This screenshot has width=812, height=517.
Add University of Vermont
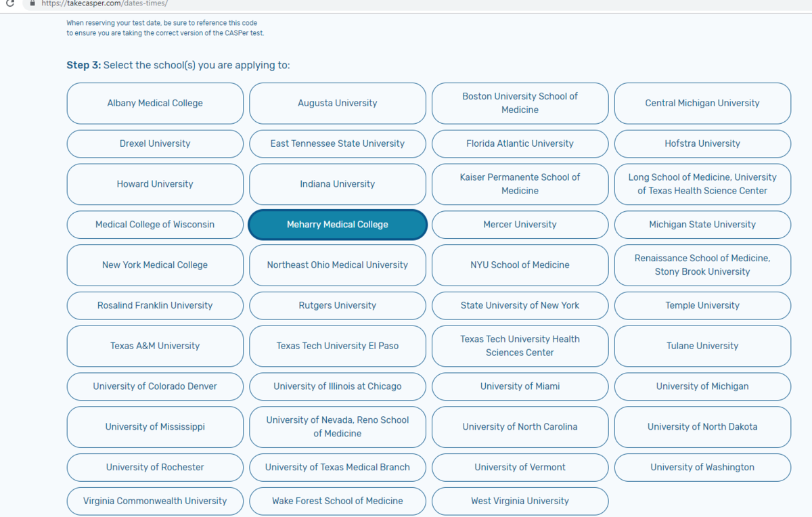tap(520, 468)
